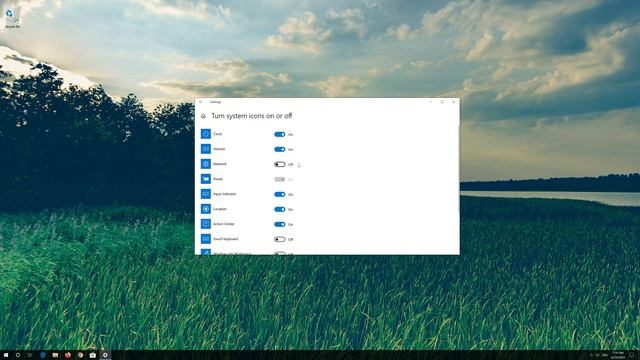
Task: Turn off the Input Indicator toggle
Action: [280, 194]
